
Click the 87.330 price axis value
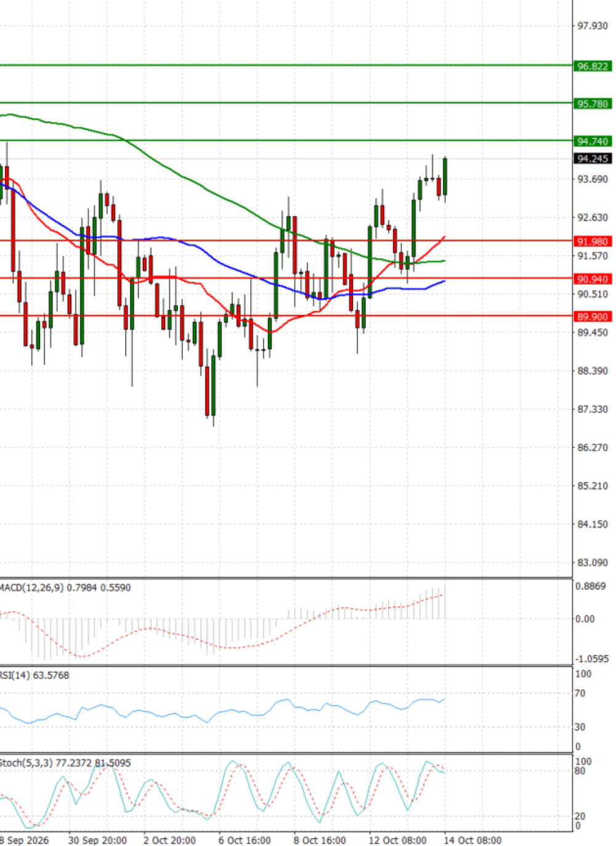pyautogui.click(x=592, y=409)
